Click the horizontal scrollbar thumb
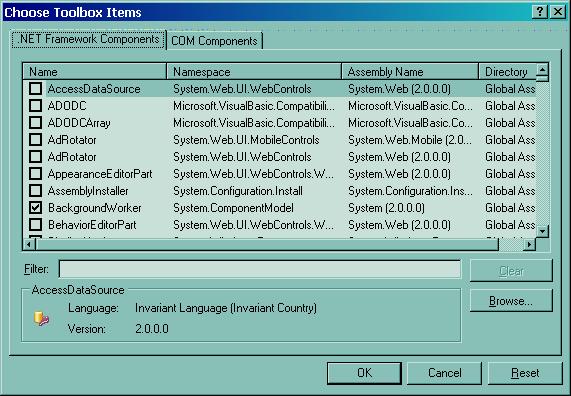This screenshot has height=396, width=571. pyautogui.click(x=267, y=244)
